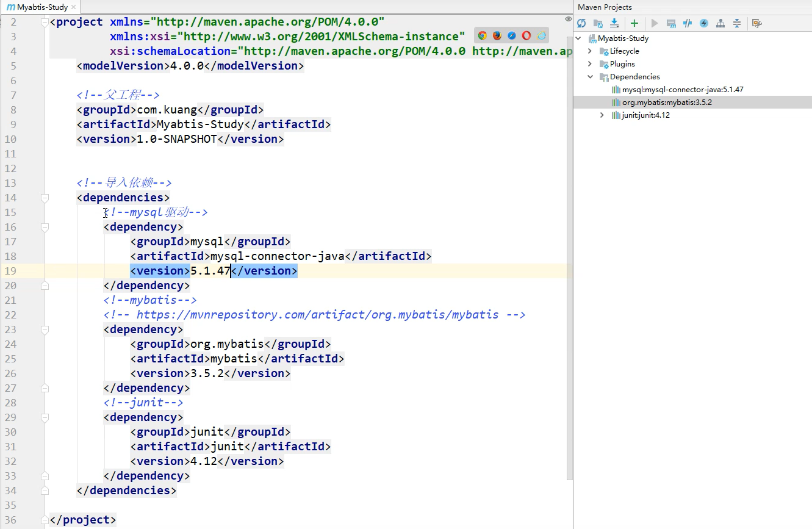Screen dimensions: 812x529
Task: Expand the junit:junit:4.12 dependency
Action: coord(602,115)
